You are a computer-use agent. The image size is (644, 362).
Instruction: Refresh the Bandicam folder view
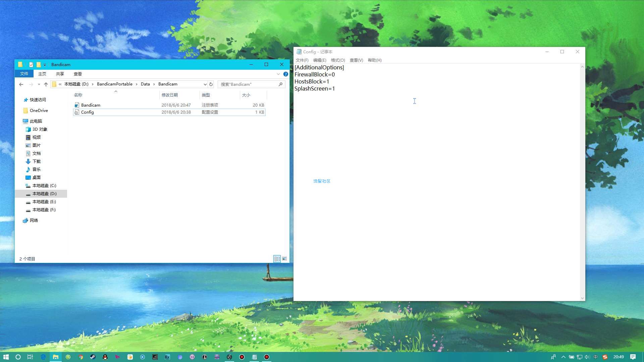(211, 84)
